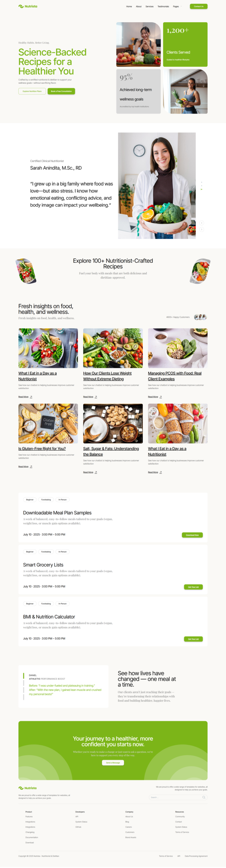The image size is (226, 868).
Task: Click arrow icon beside Is Gluten-Free Read More
Action: (x=31, y=467)
